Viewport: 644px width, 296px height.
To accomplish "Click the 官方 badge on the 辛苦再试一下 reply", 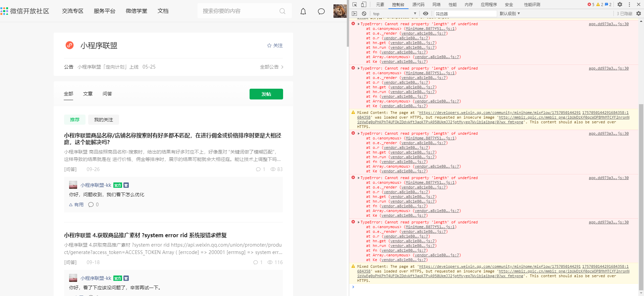I will click(x=118, y=278).
